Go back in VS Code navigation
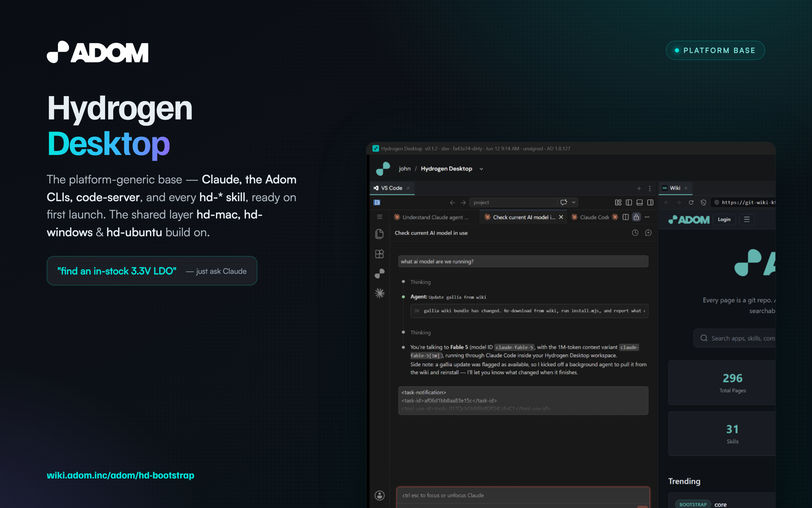The width and height of the screenshot is (812, 508). [x=452, y=202]
